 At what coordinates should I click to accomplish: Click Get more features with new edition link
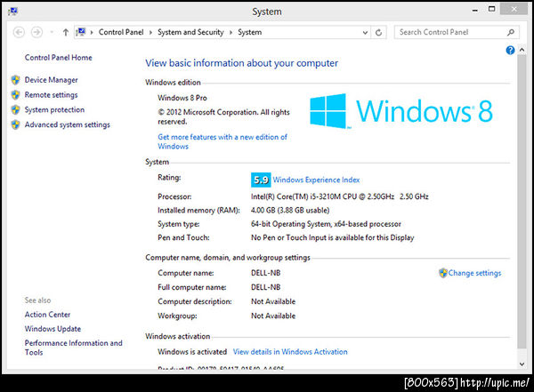click(222, 141)
